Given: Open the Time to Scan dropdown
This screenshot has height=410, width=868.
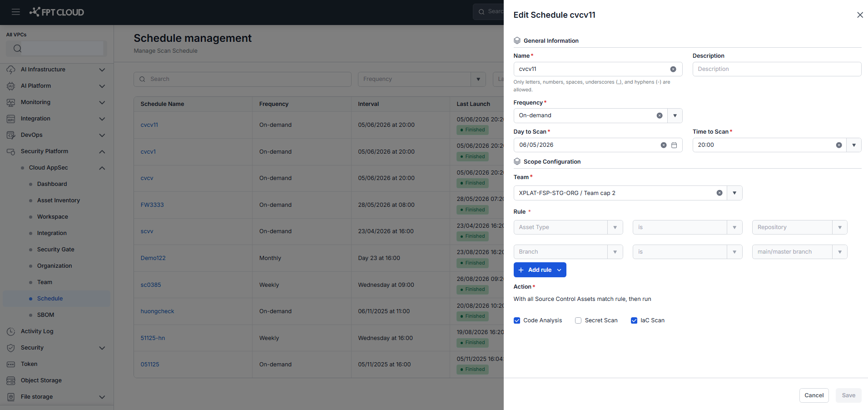Looking at the screenshot, I should click(854, 145).
